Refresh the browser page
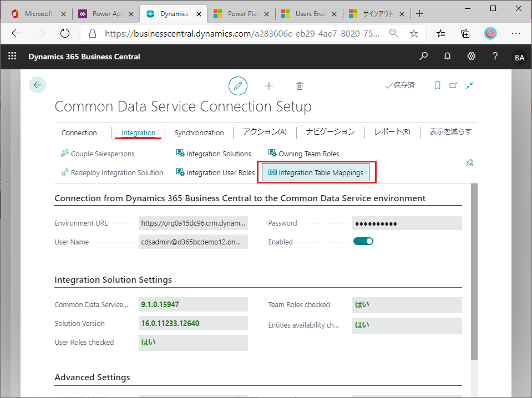The image size is (532, 398). pos(64,33)
